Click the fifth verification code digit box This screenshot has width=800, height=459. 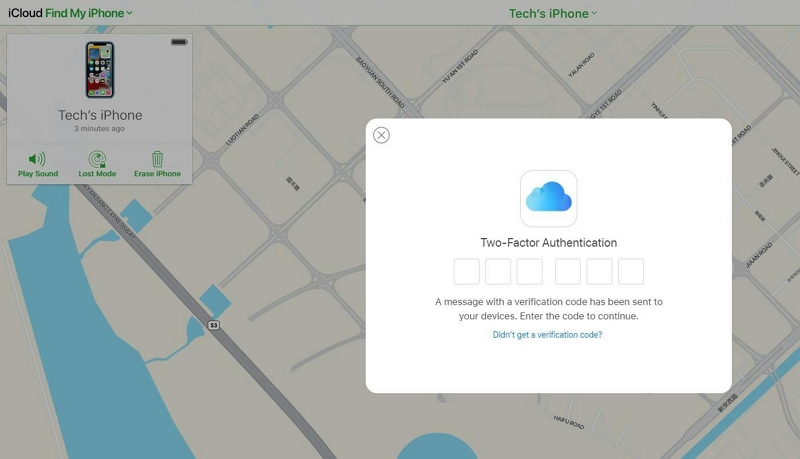pyautogui.click(x=599, y=271)
